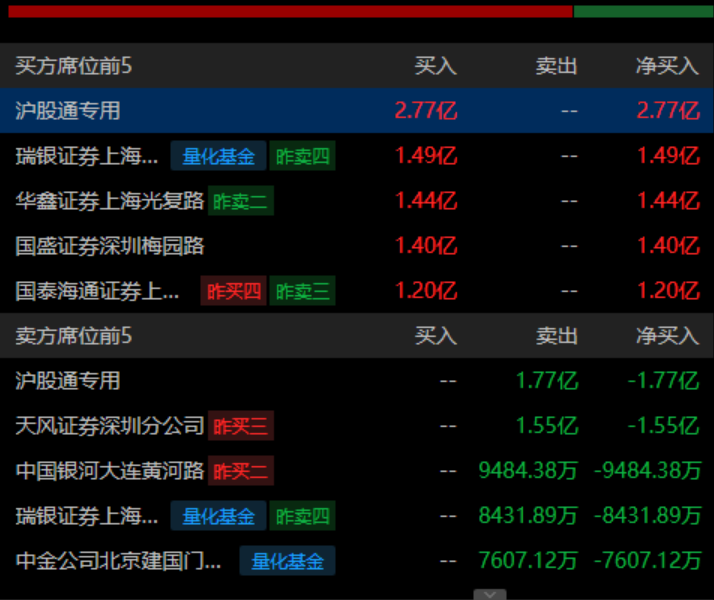714x600 pixels.
Task: Open 天风证券深圳分公司 seat
Action: 110,426
